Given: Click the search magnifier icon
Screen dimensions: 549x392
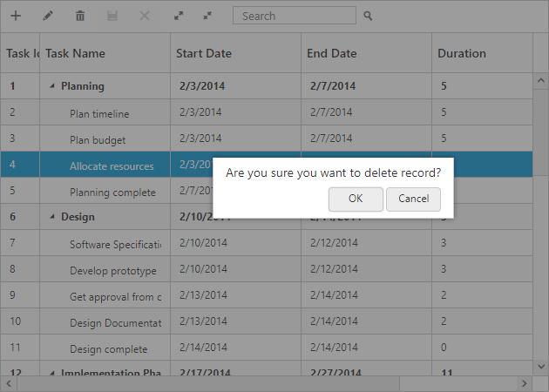Looking at the screenshot, I should click(x=368, y=16).
